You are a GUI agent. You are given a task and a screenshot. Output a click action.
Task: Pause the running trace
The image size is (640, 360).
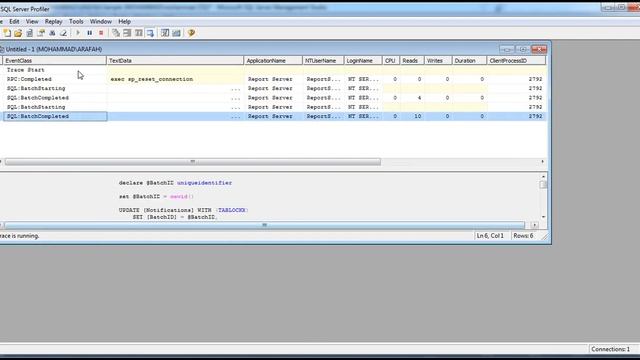click(x=89, y=33)
